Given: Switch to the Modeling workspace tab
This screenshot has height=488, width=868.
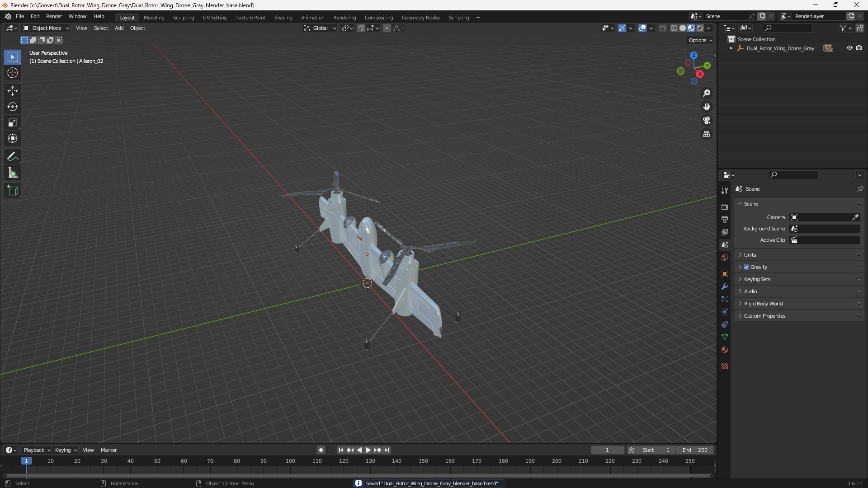Looking at the screenshot, I should point(154,18).
